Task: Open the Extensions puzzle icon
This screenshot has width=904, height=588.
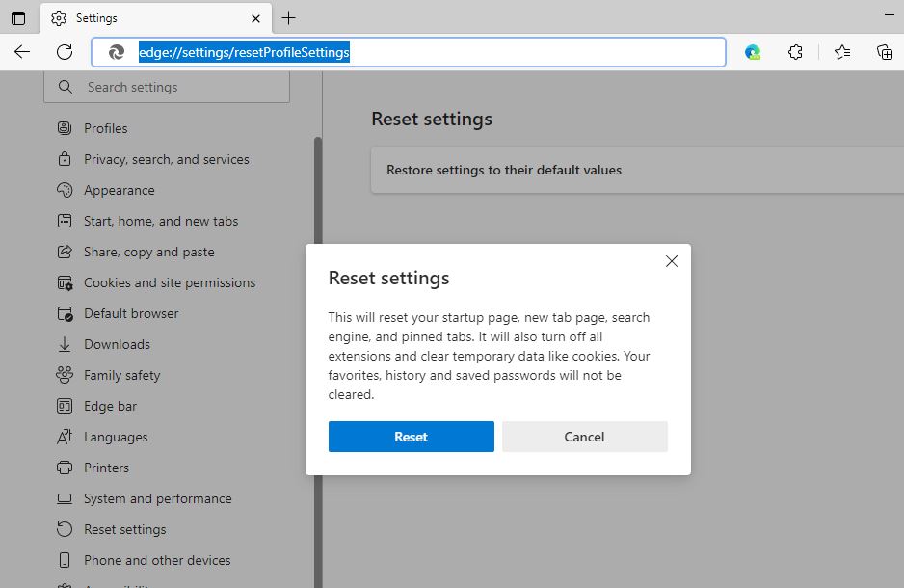Action: (x=795, y=52)
